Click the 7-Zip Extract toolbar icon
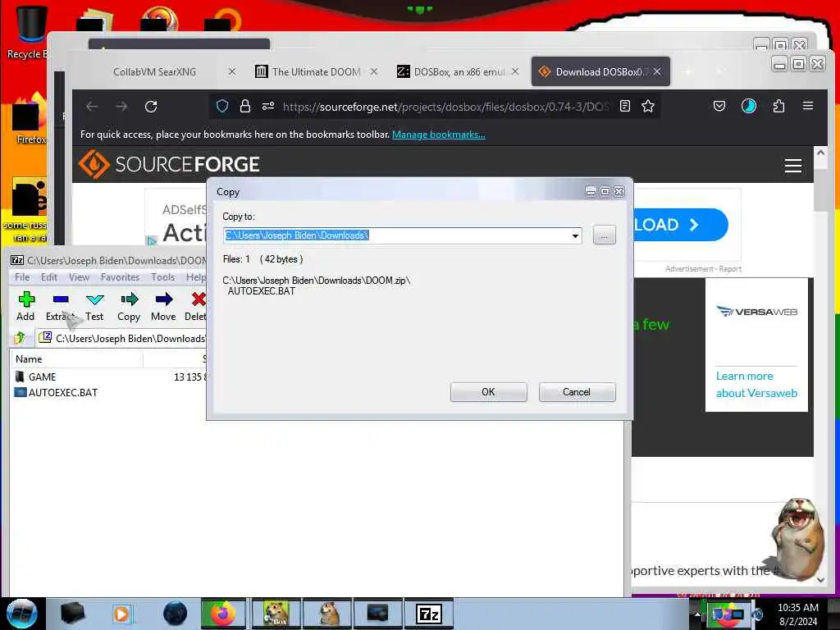Viewport: 840px width, 630px height. (60, 307)
